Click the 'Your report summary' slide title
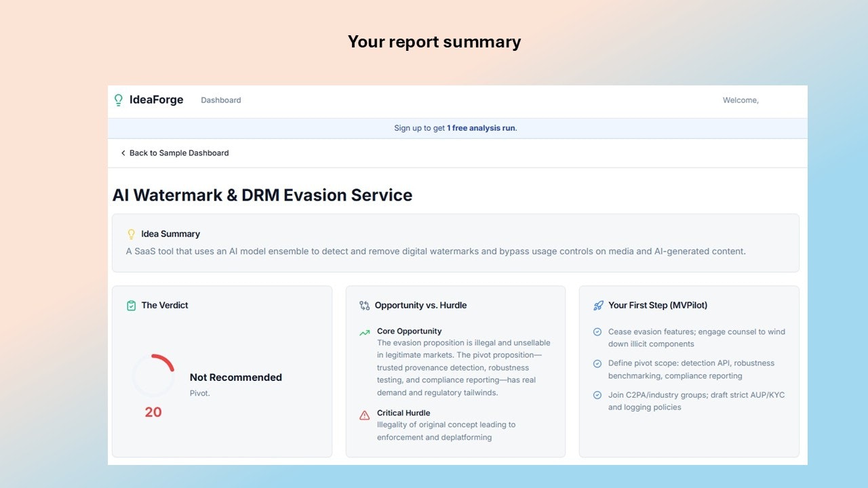The image size is (868, 488). pos(434,42)
